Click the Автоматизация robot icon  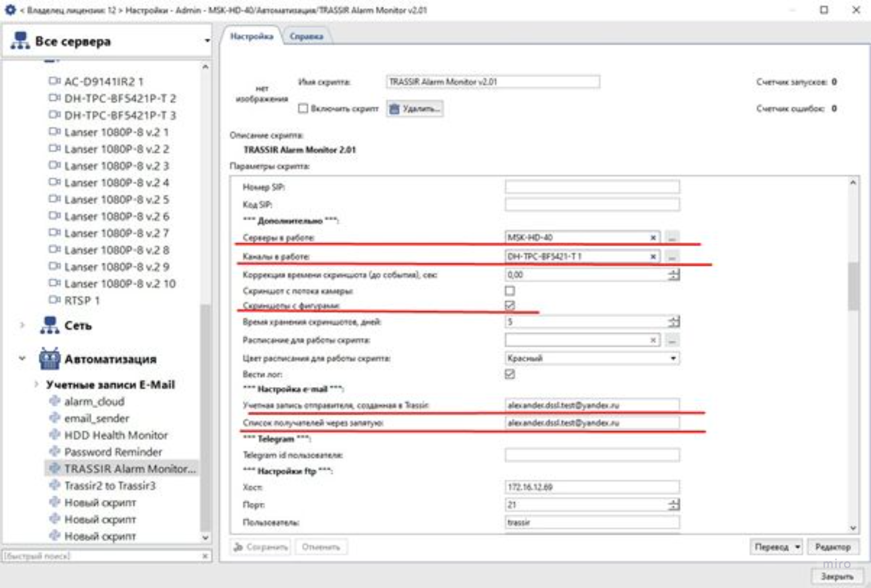49,358
